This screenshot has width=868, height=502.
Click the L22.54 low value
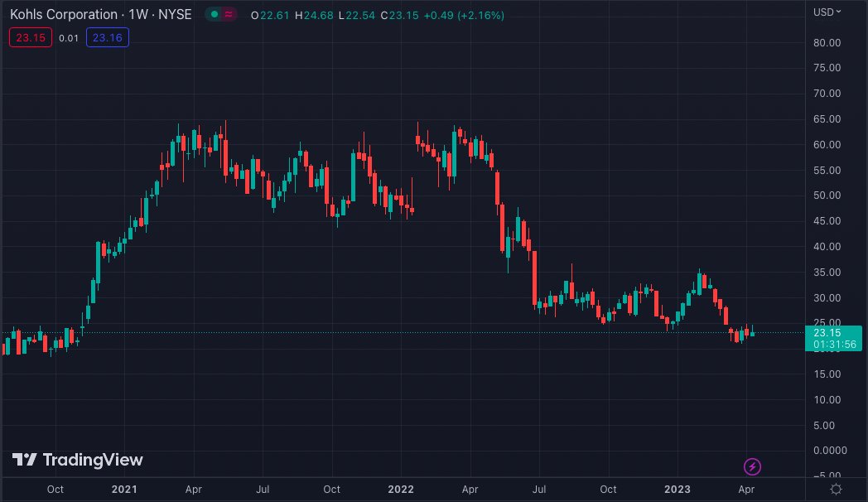357,16
